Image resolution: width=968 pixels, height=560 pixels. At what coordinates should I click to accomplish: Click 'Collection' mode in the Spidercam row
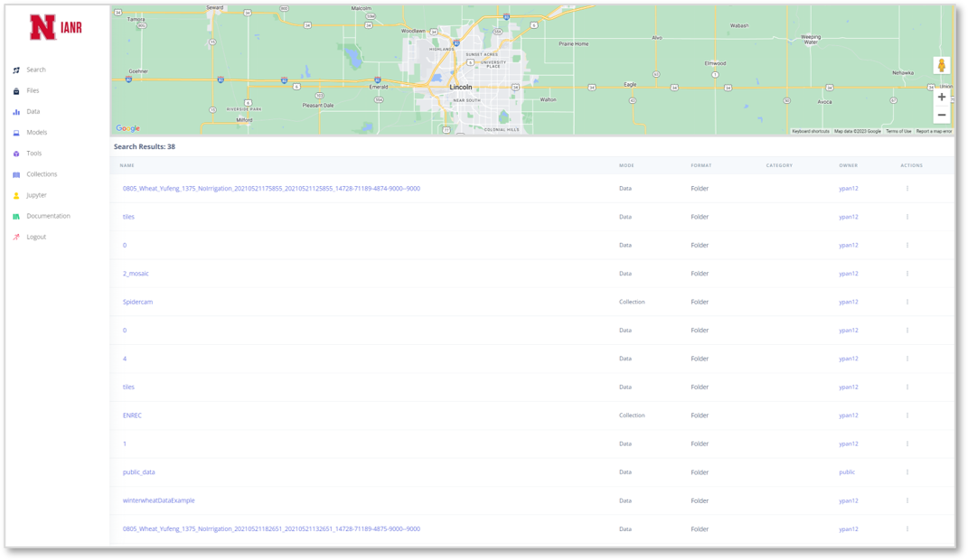pos(632,303)
